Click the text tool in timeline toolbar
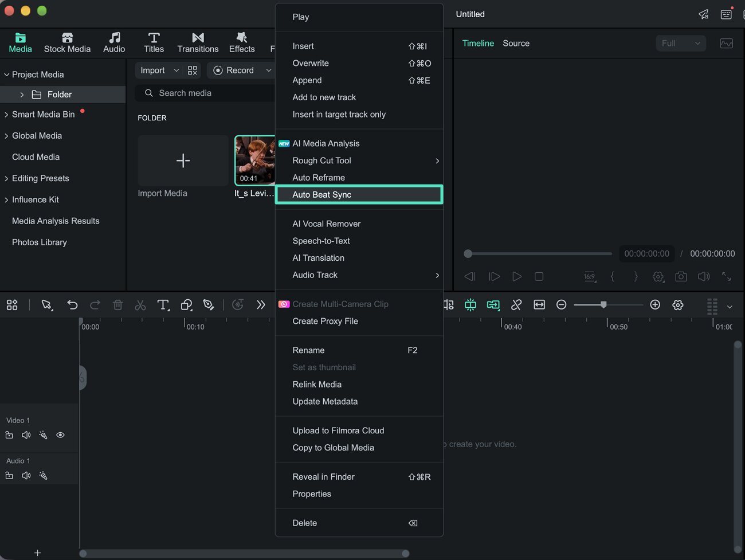 163,305
